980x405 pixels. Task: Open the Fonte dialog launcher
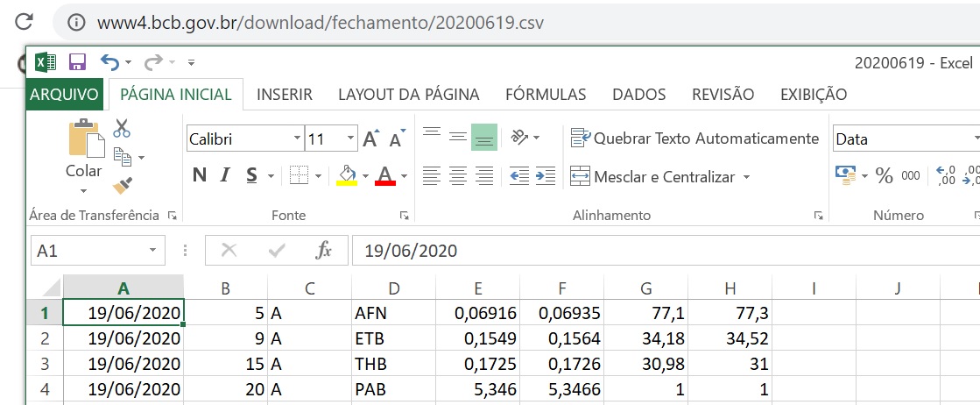point(404,216)
